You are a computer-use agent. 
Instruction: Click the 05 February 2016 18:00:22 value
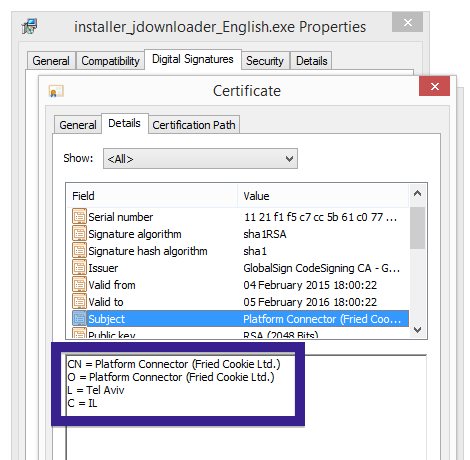pyautogui.click(x=310, y=302)
